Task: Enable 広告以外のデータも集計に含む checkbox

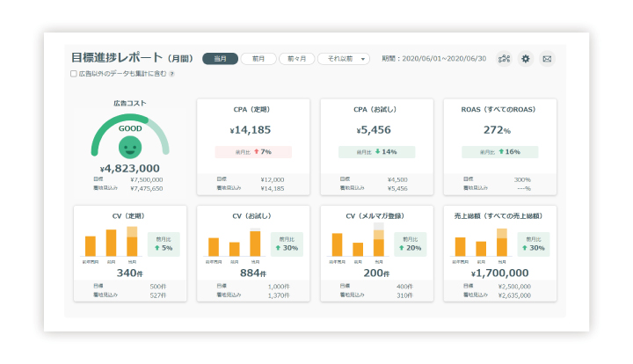Action: 74,74
